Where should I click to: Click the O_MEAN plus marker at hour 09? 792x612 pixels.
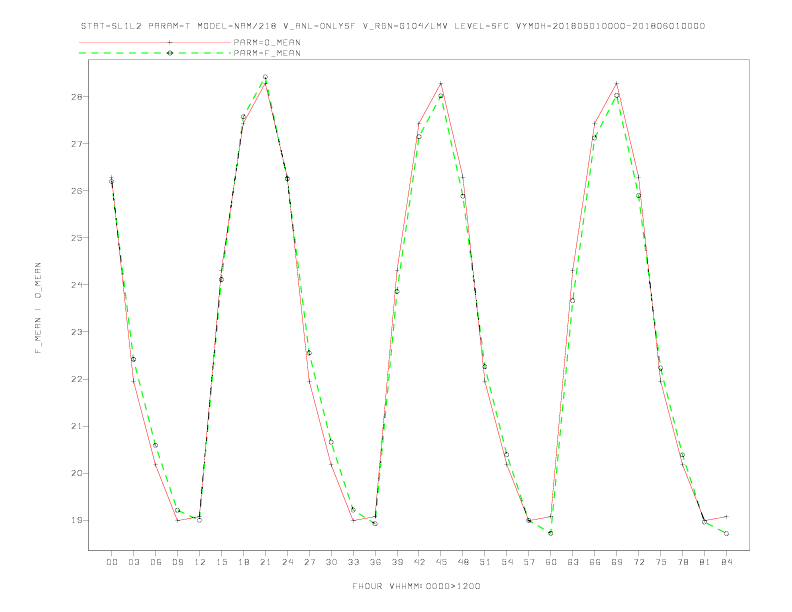(177, 520)
